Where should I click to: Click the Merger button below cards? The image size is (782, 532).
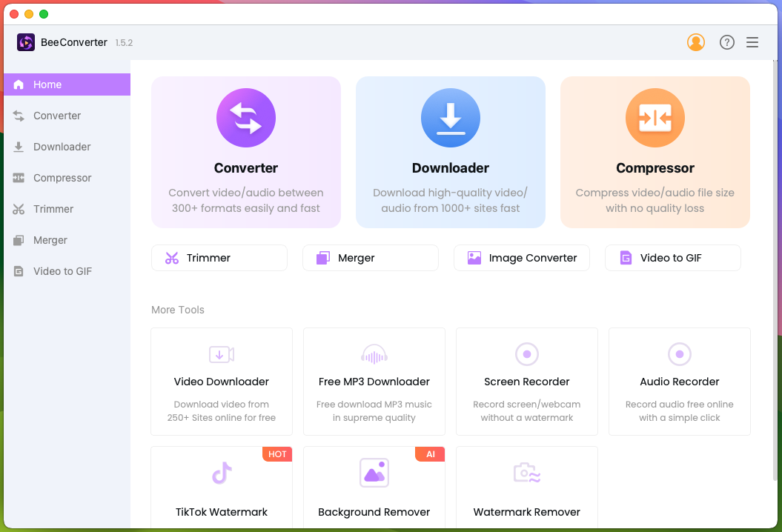pyautogui.click(x=371, y=258)
